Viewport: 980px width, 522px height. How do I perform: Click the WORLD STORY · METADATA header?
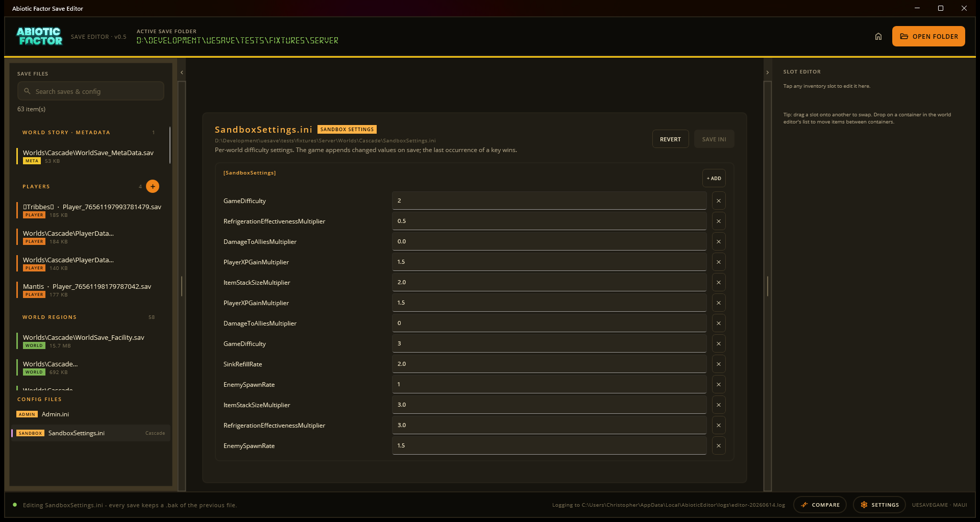tap(66, 133)
